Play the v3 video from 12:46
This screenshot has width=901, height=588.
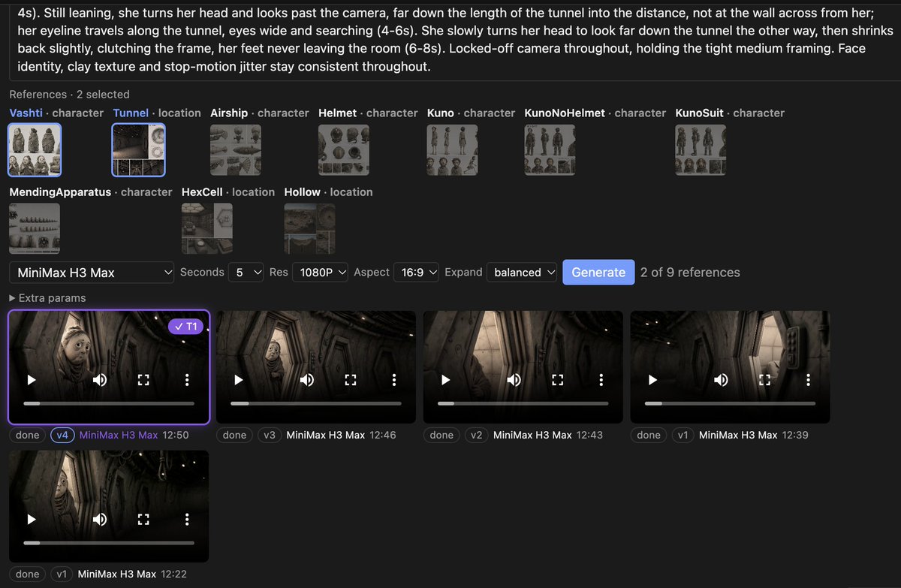pyautogui.click(x=238, y=380)
